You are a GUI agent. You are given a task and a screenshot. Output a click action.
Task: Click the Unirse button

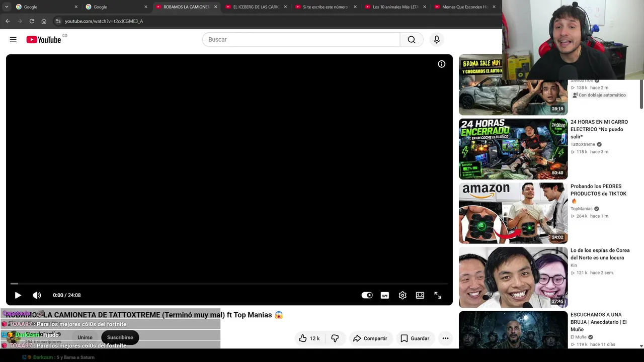(x=85, y=337)
